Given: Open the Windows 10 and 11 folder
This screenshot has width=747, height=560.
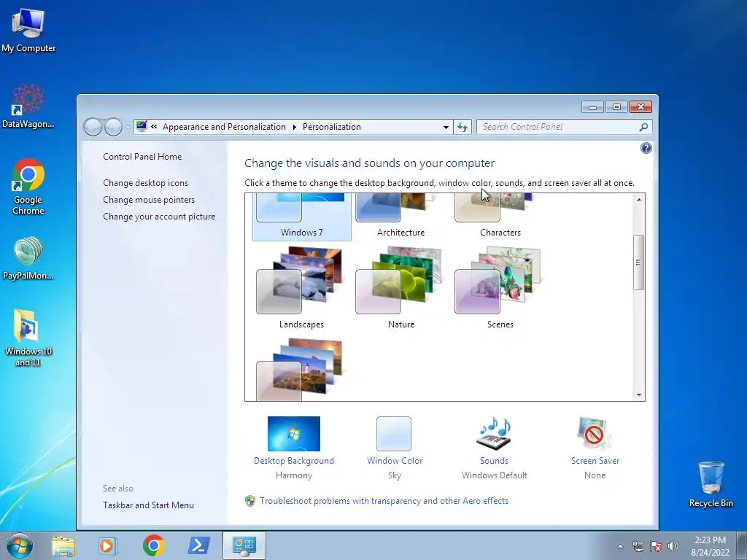Looking at the screenshot, I should [28, 338].
